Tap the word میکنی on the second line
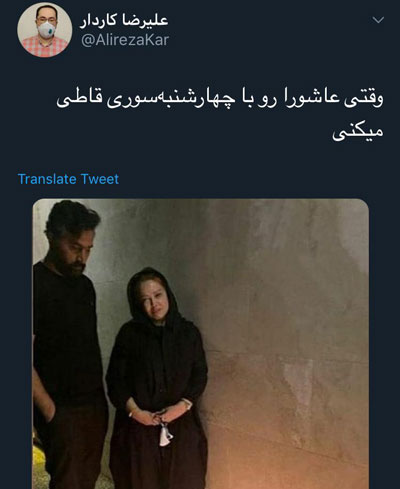Screen dimensions: 400x489 [x=357, y=132]
